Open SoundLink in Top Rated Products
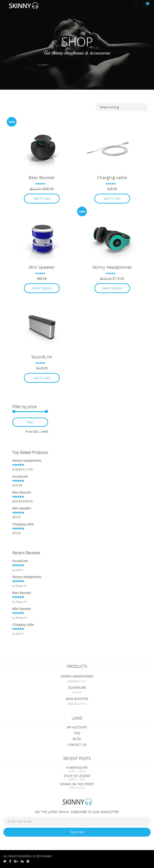 (20, 476)
